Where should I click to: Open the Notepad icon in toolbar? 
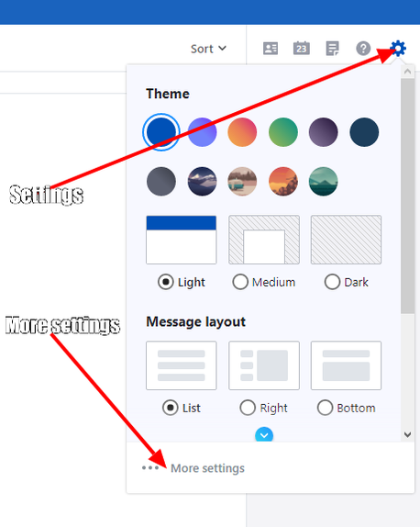click(x=332, y=49)
